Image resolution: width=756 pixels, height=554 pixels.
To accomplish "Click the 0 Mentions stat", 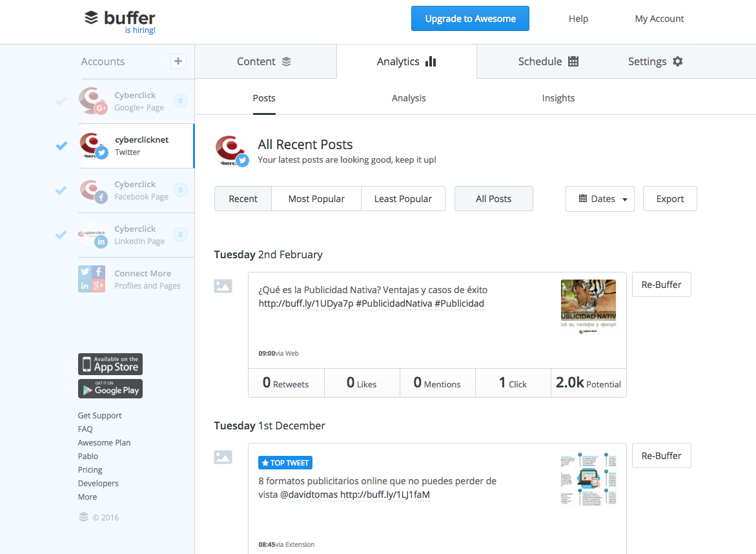I will click(437, 383).
